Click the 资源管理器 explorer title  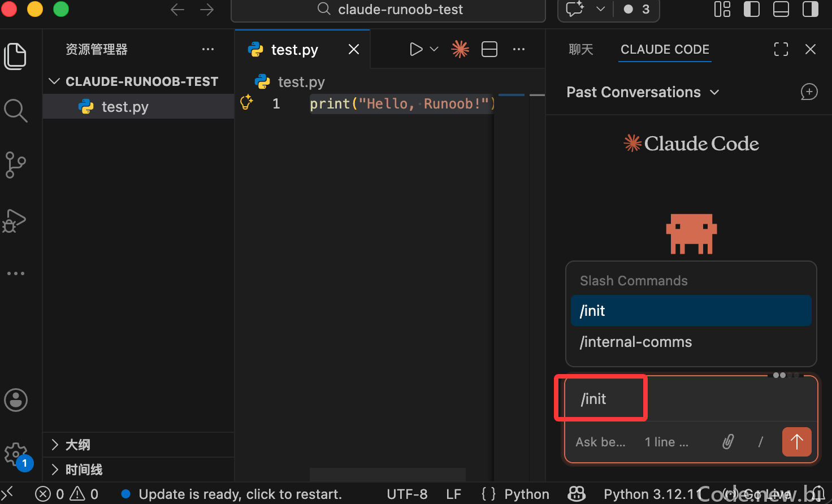click(x=97, y=50)
